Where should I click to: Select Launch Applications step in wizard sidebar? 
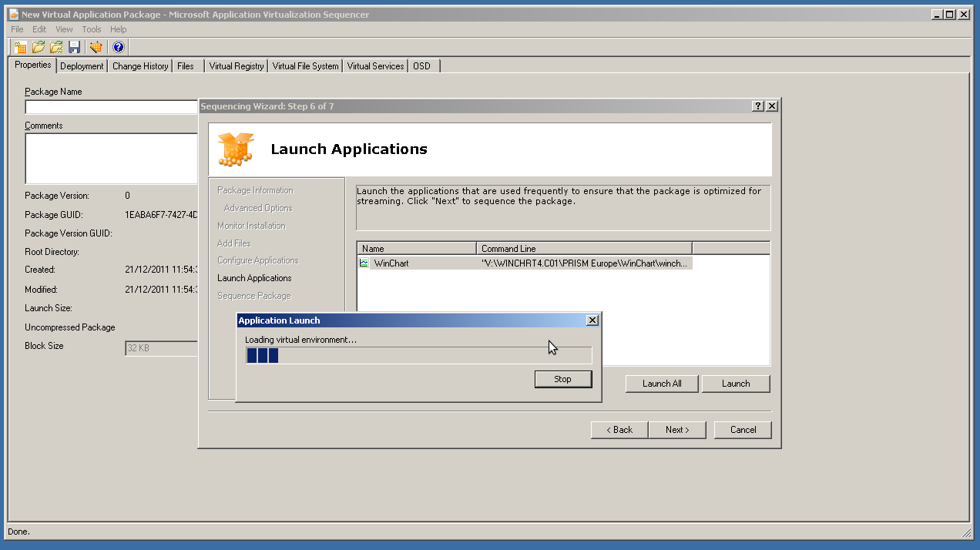254,278
